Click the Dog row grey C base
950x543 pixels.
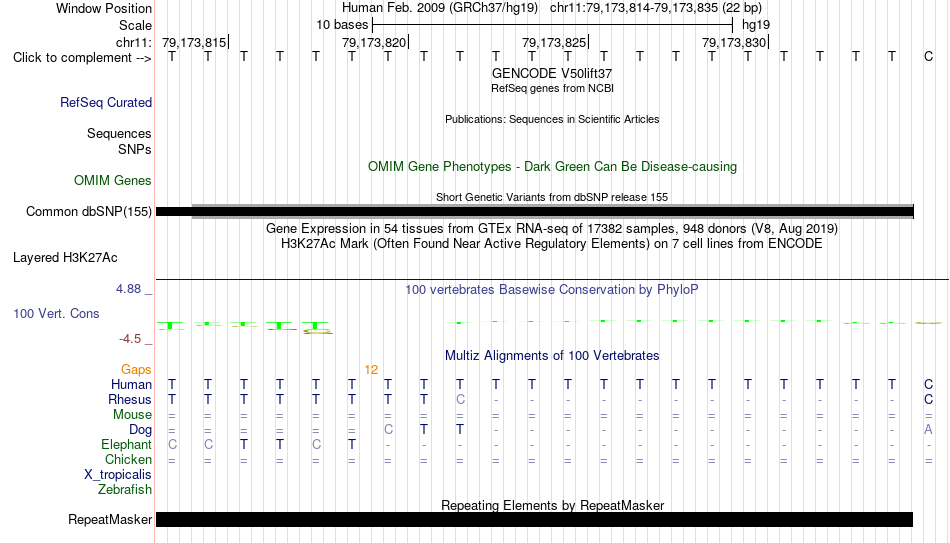point(388,430)
